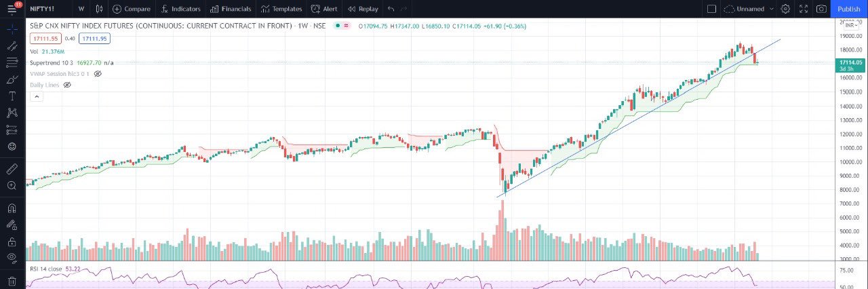Open the emoji icons tool
This screenshot has height=289, width=868.
click(12, 146)
